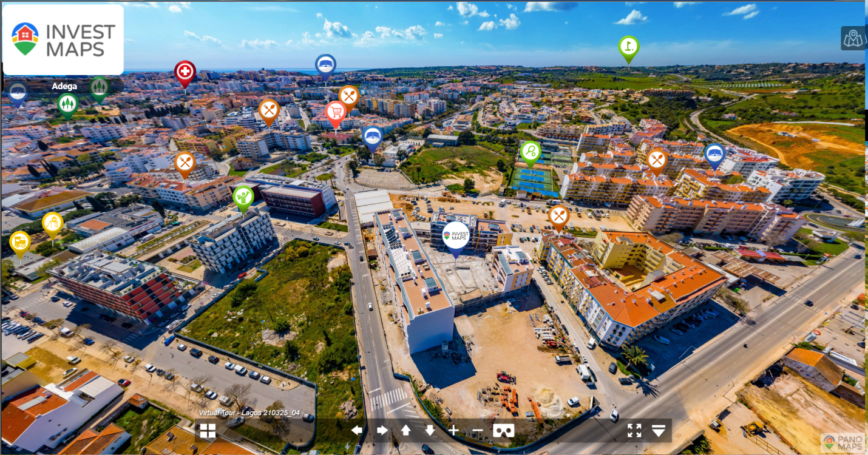Image resolution: width=868 pixels, height=455 pixels.
Task: Tilt the view down with the arrow
Action: tap(430, 430)
